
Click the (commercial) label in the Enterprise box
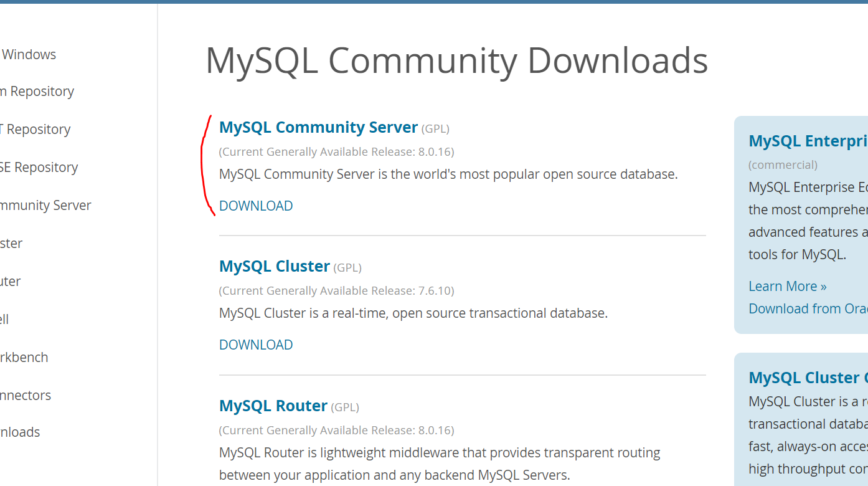[783, 164]
